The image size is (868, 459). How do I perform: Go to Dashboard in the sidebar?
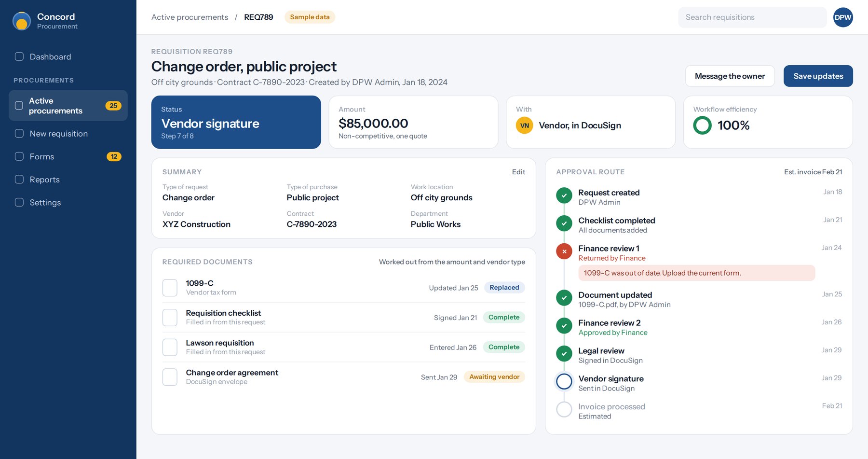68,56
